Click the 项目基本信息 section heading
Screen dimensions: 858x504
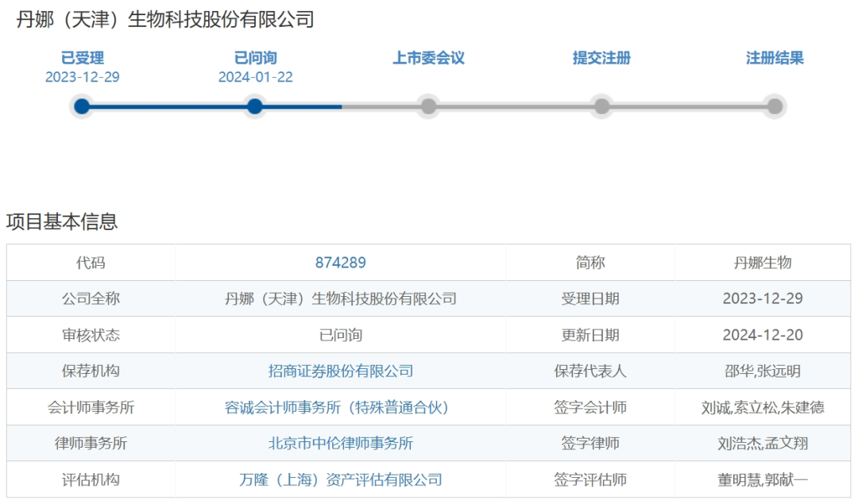coord(62,221)
